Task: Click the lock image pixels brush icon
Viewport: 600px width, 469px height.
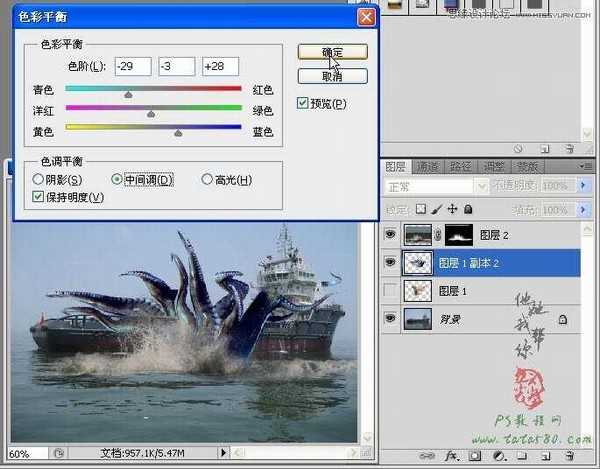Action: pos(437,209)
